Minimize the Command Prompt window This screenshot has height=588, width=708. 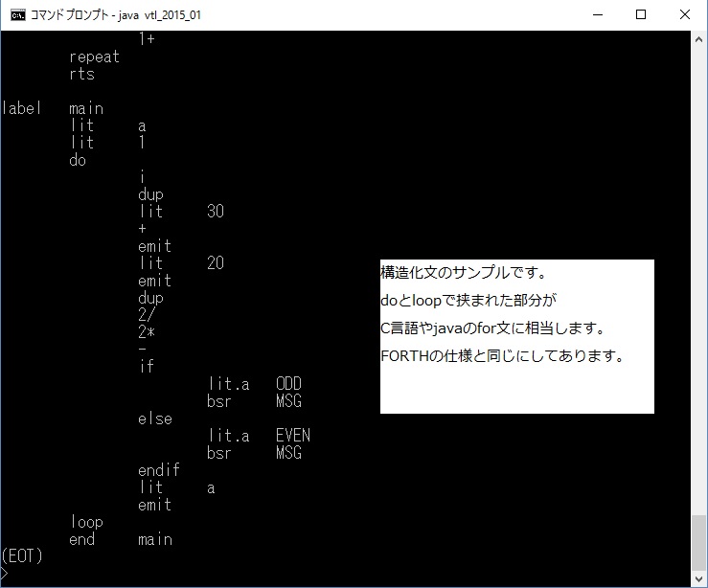pos(597,15)
